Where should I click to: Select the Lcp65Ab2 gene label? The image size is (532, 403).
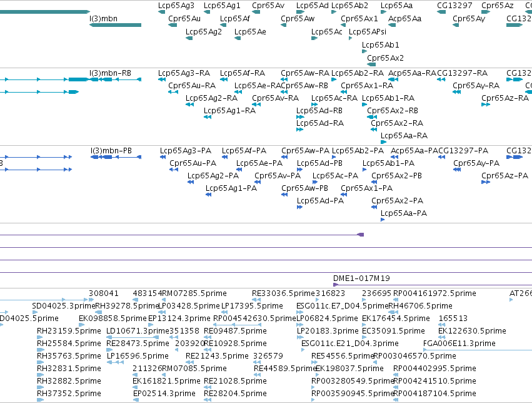[x=349, y=6]
